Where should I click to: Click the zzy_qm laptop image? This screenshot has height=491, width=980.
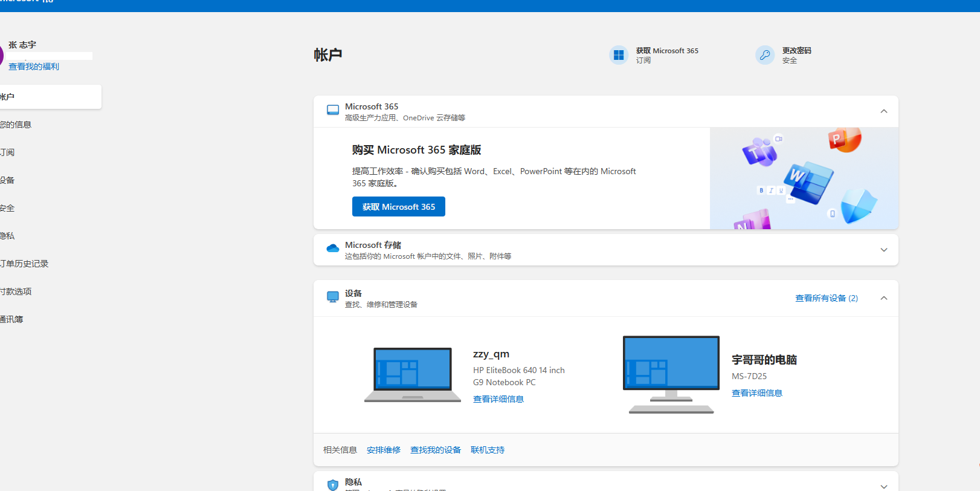[x=413, y=375]
